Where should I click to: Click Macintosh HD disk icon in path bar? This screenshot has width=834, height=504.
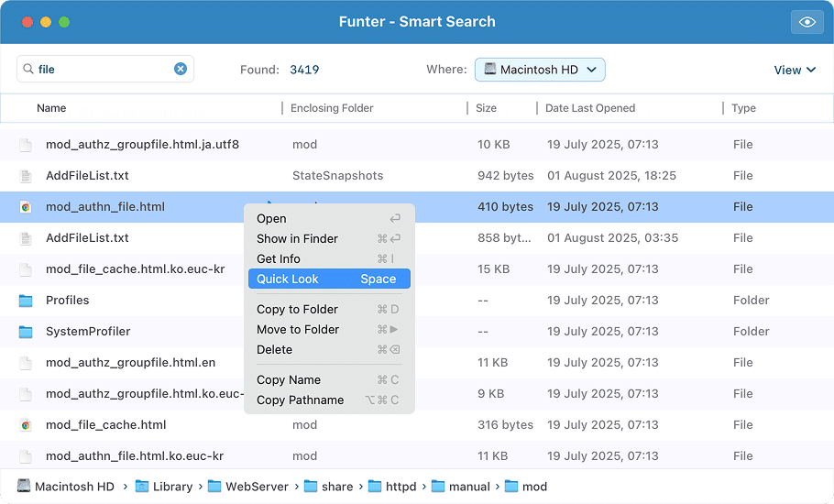click(24, 486)
